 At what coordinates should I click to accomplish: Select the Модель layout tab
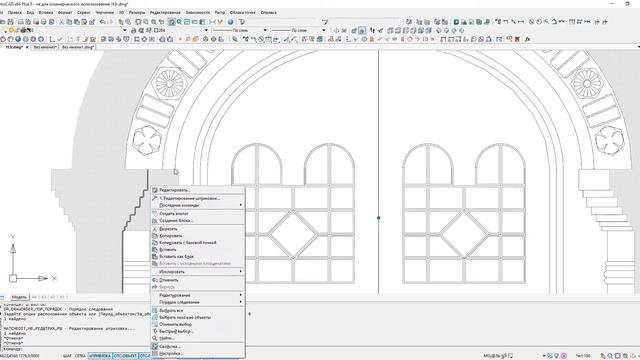tap(19, 297)
